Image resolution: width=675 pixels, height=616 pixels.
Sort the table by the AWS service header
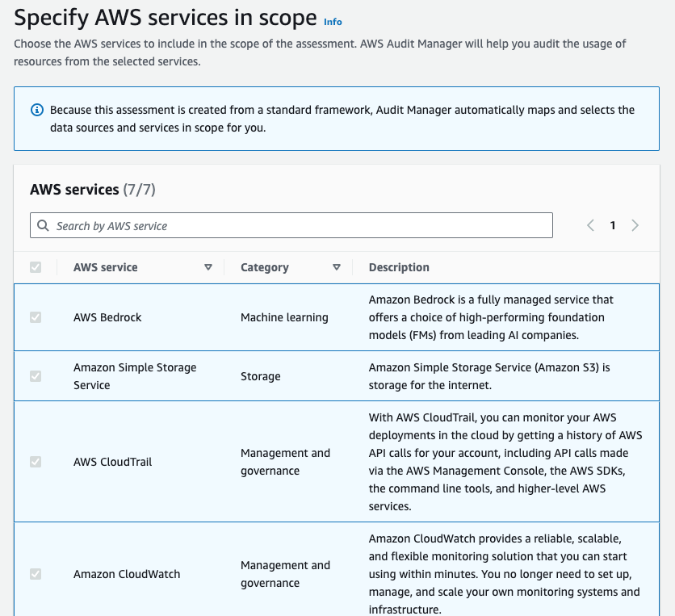pyautogui.click(x=105, y=266)
